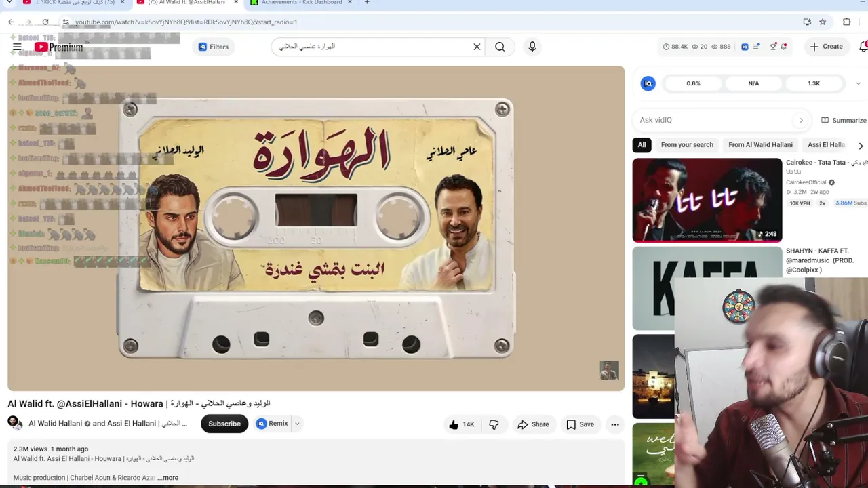
Task: Click Summarize with book icon
Action: point(844,120)
